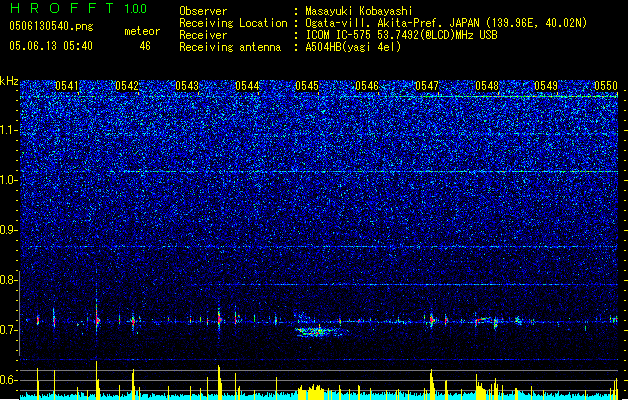Click the A504HB(yagi 4el) antenna value
The height and width of the screenshot is (400, 629).
353,47
